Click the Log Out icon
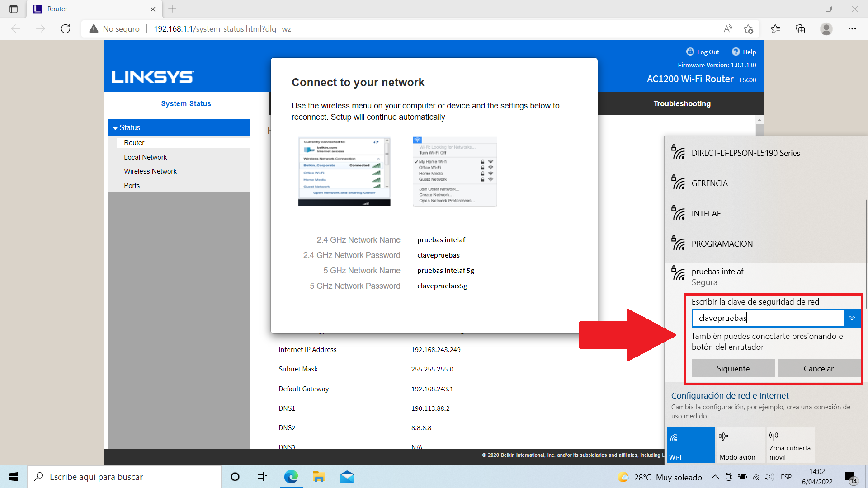This screenshot has width=868, height=488. [x=690, y=52]
